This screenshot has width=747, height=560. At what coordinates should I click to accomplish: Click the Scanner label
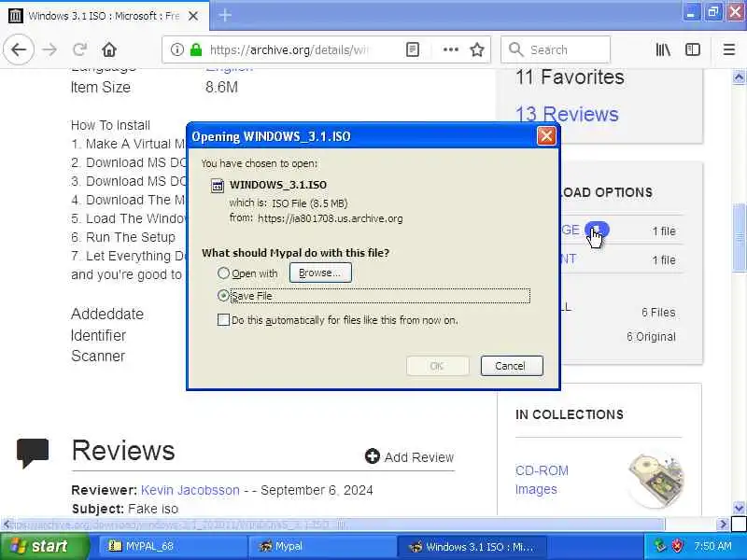(x=98, y=357)
